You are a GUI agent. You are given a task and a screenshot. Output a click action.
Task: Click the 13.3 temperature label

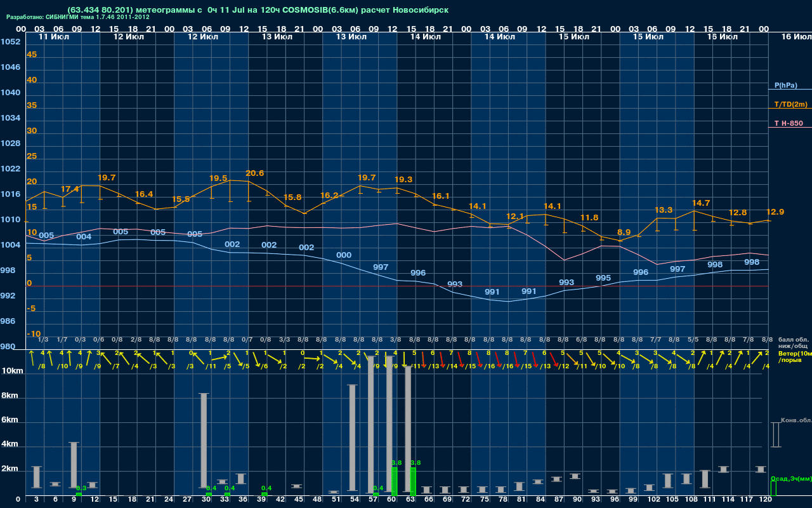coord(664,210)
